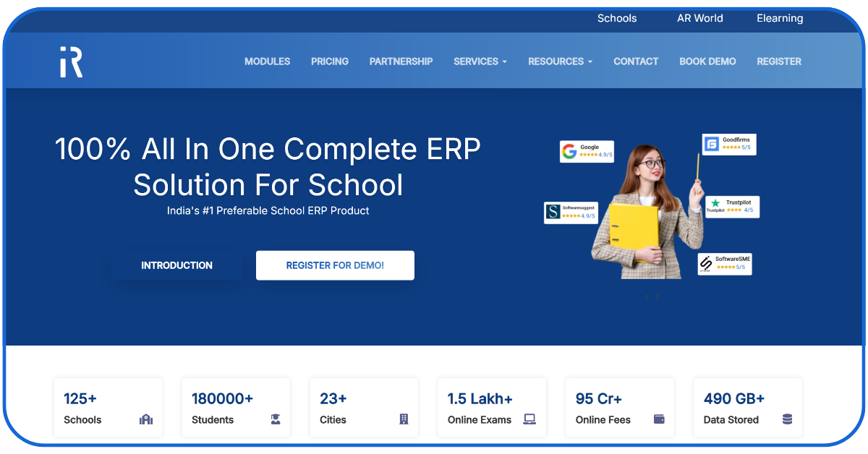Image resolution: width=868 pixels, height=454 pixels.
Task: Expand the Resources dropdown menu
Action: coord(560,61)
